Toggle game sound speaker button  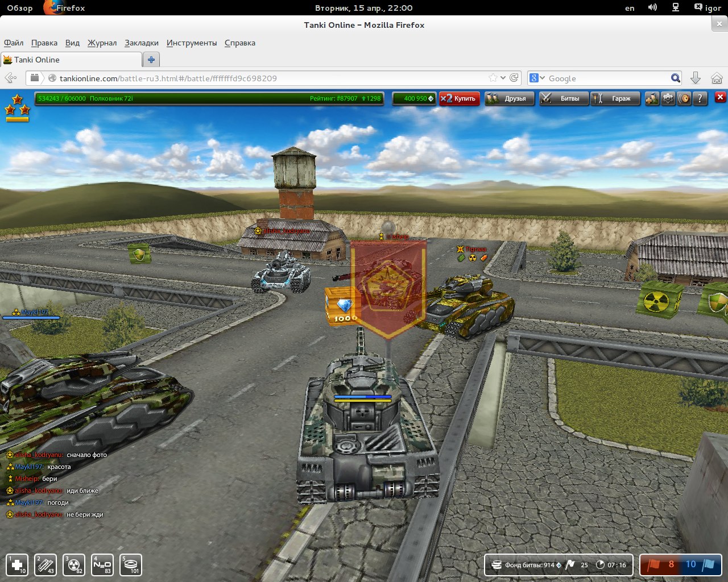point(684,98)
